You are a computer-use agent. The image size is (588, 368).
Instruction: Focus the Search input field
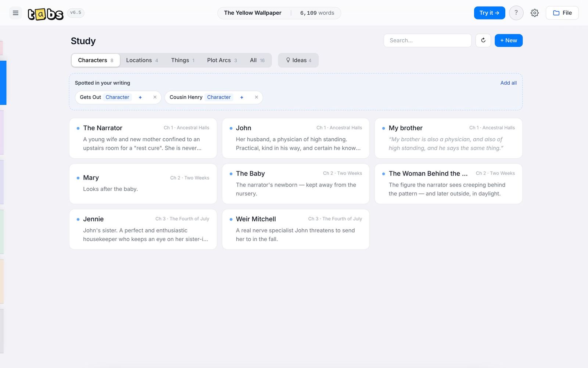click(x=427, y=40)
